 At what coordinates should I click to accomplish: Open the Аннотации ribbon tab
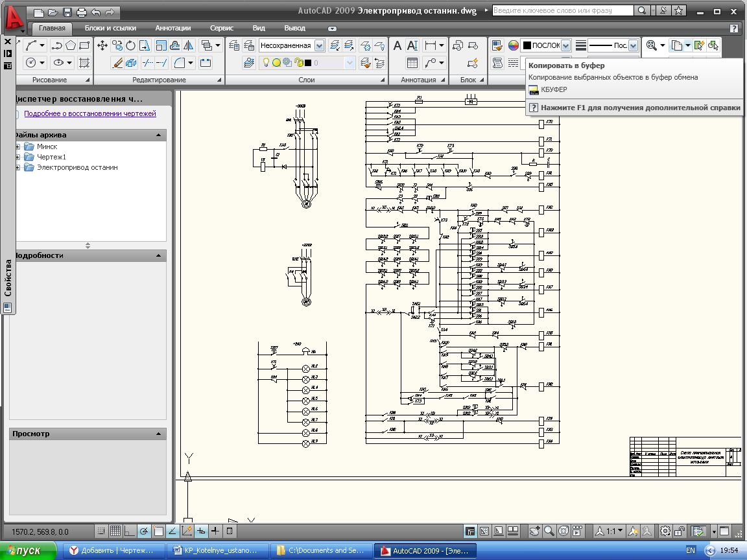(x=173, y=28)
